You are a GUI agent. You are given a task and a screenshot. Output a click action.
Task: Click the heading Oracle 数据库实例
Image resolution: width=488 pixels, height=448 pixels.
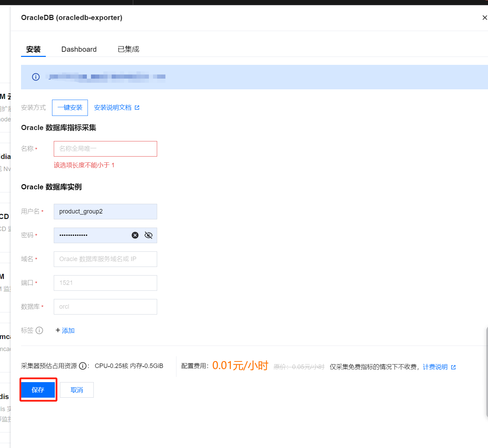[51, 187]
